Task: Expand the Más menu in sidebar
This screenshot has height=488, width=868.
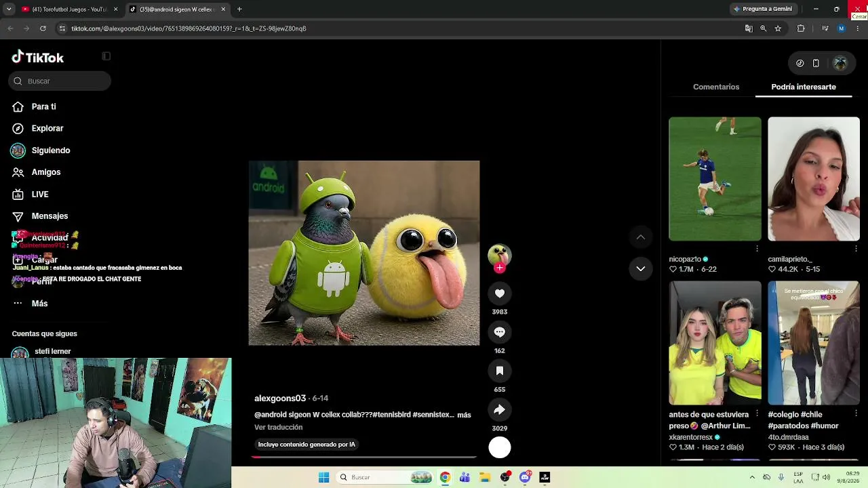Action: [39, 304]
